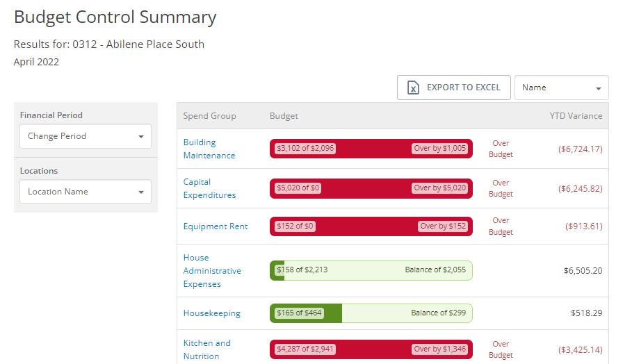Open the Kitchen and Nutrition link

pos(206,349)
